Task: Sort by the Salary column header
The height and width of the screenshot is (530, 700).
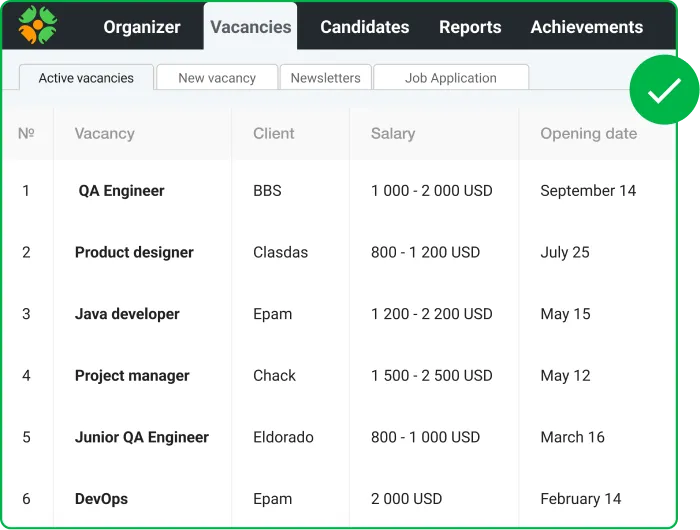Action: [392, 134]
